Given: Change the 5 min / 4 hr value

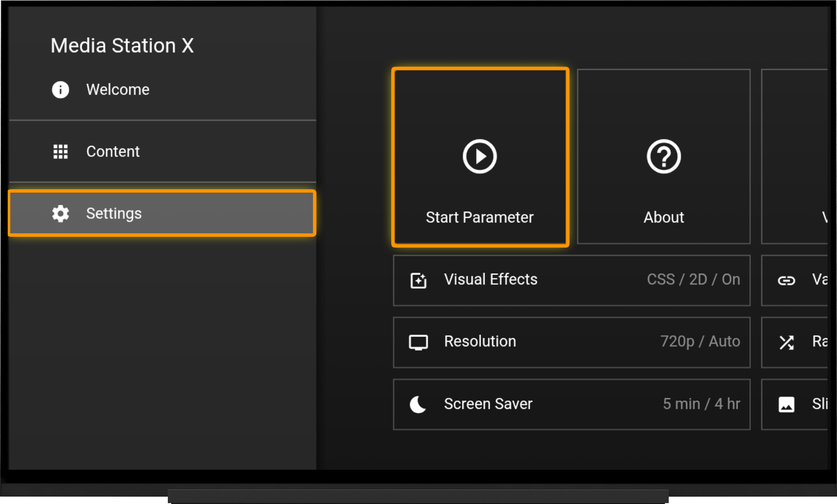Looking at the screenshot, I should [701, 404].
